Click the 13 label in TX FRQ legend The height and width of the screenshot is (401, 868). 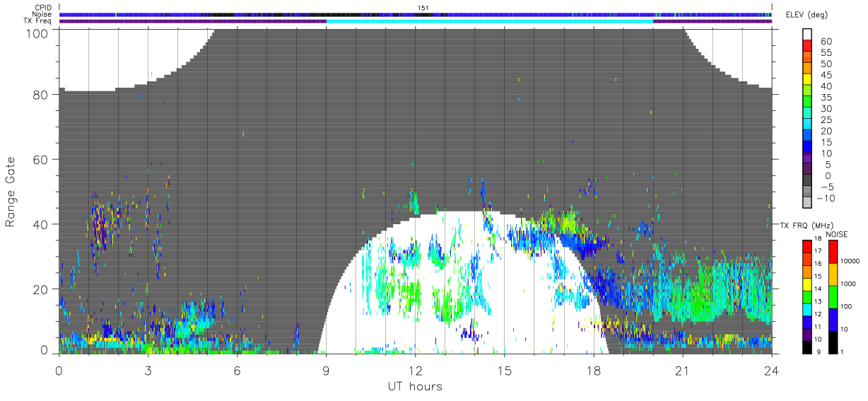[818, 303]
